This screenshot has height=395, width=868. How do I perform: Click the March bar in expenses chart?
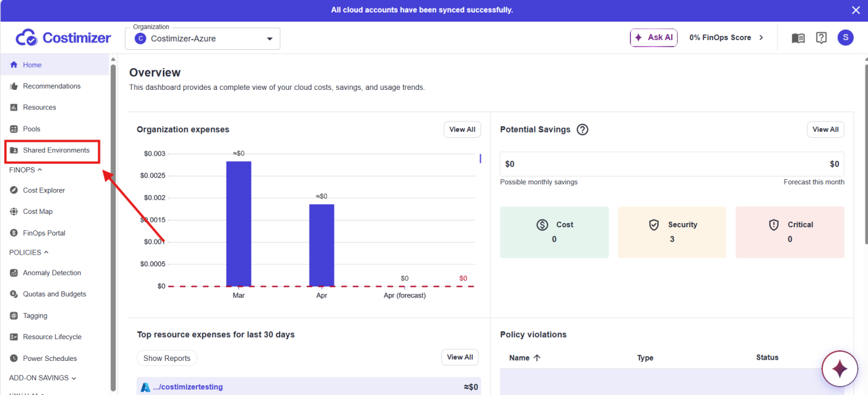tap(239, 224)
